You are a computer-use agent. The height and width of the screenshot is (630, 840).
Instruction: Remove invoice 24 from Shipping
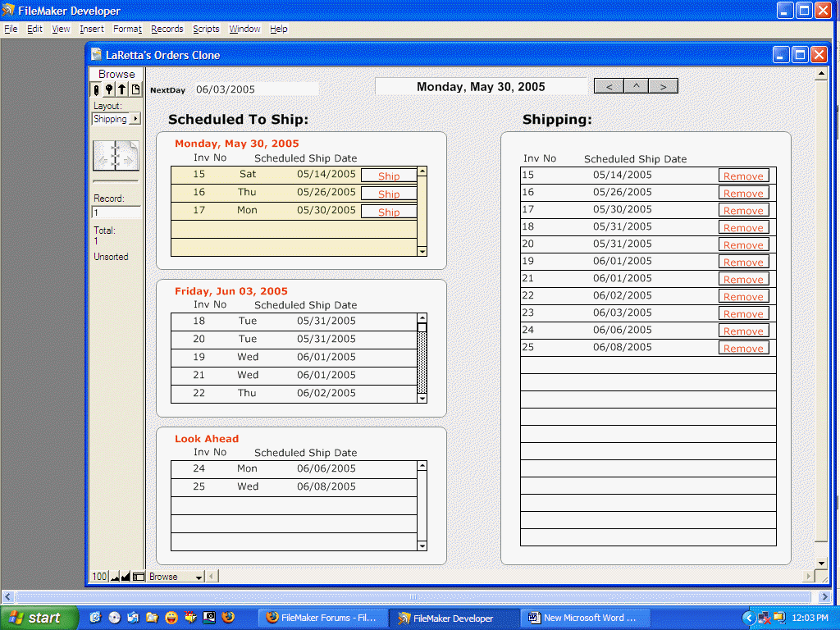point(743,331)
